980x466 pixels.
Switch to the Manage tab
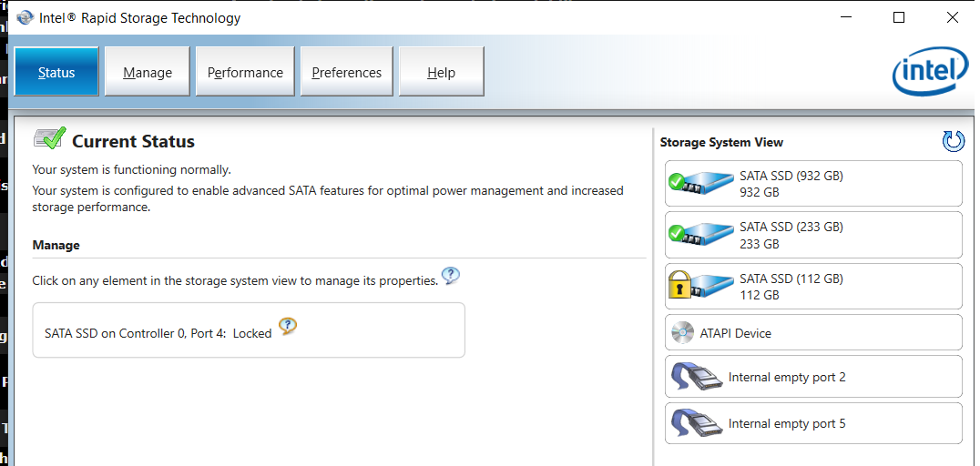[x=148, y=73]
